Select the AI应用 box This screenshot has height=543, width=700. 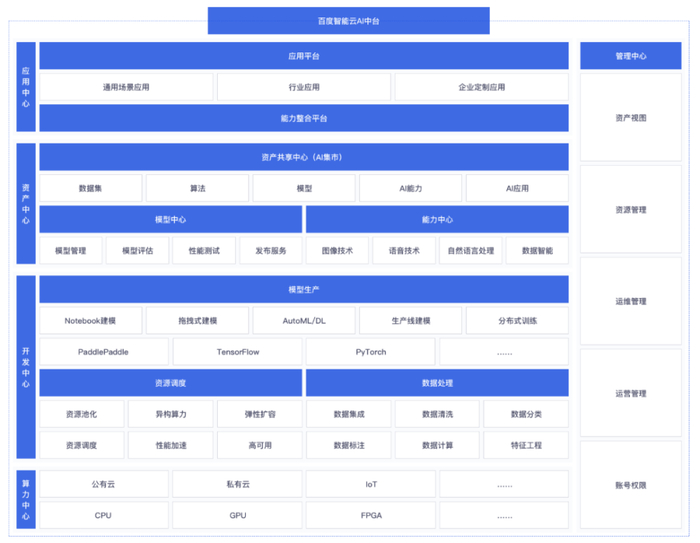coord(517,188)
